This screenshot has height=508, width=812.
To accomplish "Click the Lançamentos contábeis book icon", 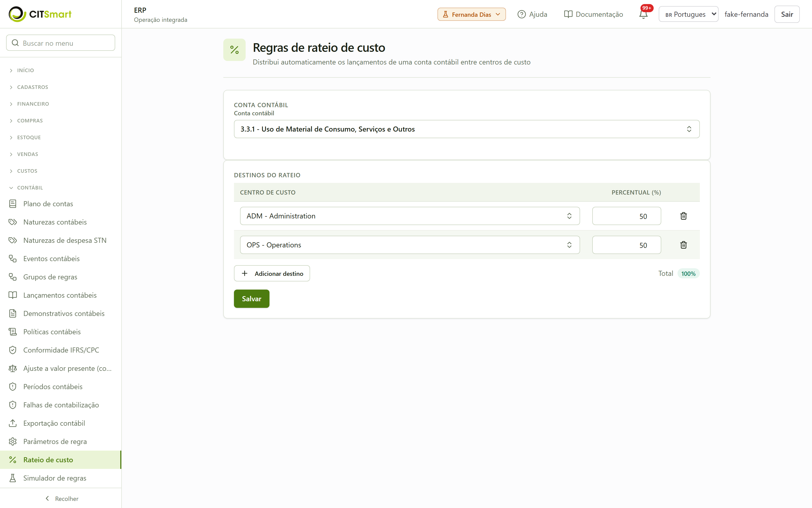I will pyautogui.click(x=13, y=295).
